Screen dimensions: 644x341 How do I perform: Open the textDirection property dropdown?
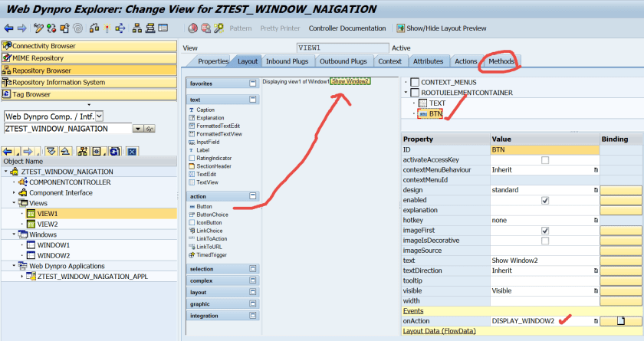pos(596,271)
